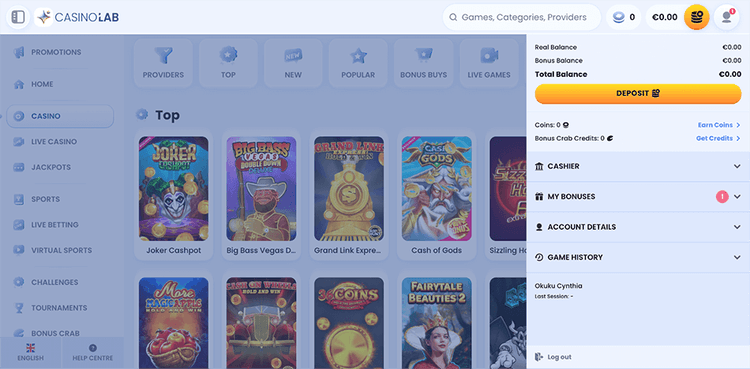Image resolution: width=750 pixels, height=369 pixels.
Task: Click the Promotions megaphone icon
Action: (x=19, y=52)
